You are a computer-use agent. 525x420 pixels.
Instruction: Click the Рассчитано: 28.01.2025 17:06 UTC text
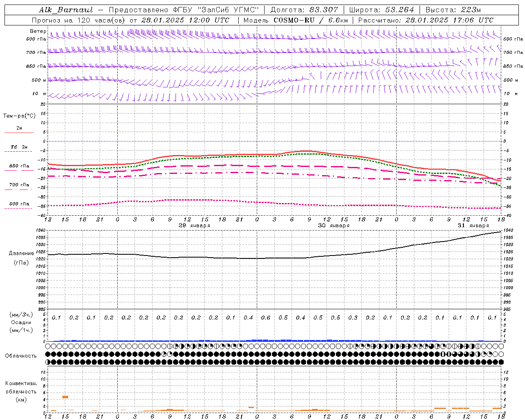click(x=426, y=20)
